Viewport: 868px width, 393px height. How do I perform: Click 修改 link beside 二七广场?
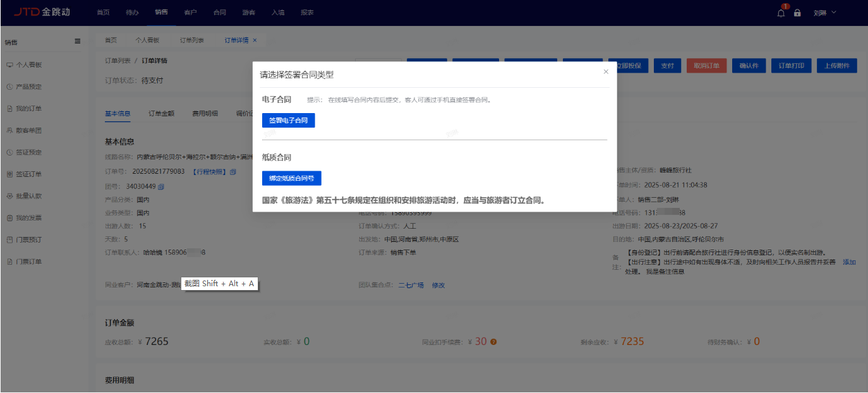(438, 285)
